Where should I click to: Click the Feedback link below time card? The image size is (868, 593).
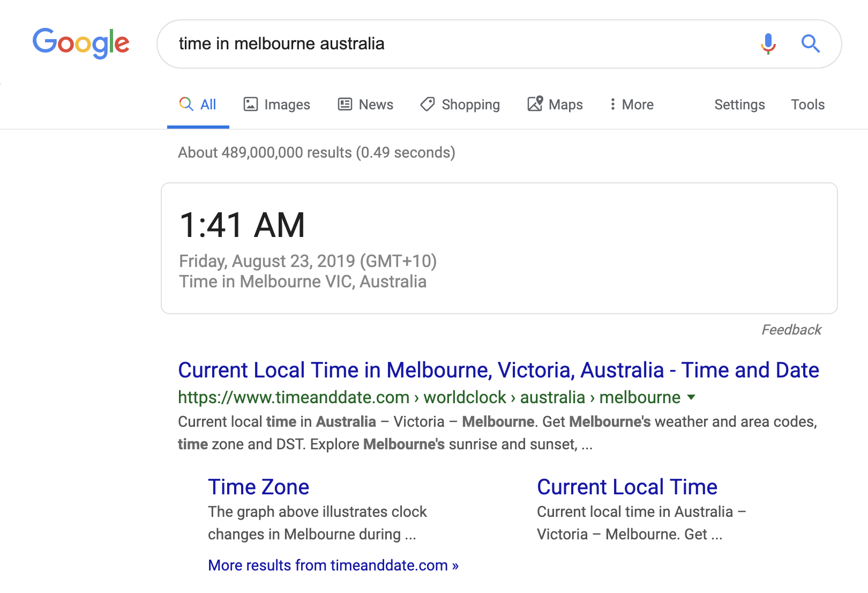tap(791, 330)
